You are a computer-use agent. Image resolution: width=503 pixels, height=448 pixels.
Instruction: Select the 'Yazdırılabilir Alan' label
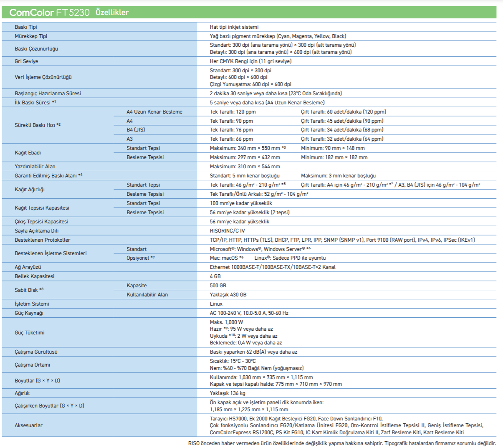(x=35, y=167)
